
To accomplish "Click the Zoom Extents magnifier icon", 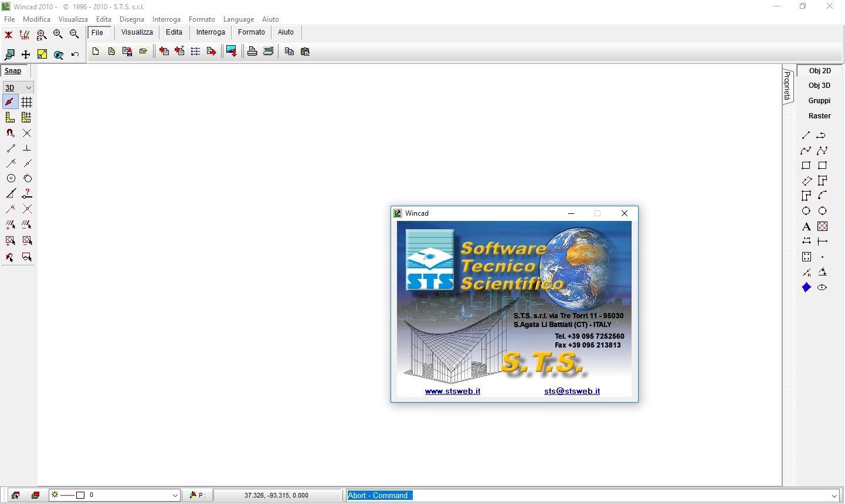I will coord(42,35).
